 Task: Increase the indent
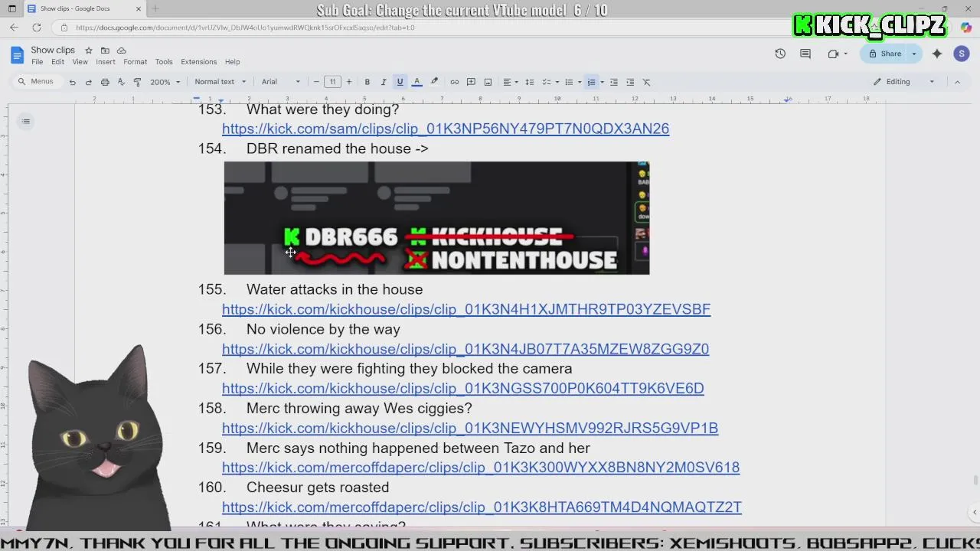[630, 82]
